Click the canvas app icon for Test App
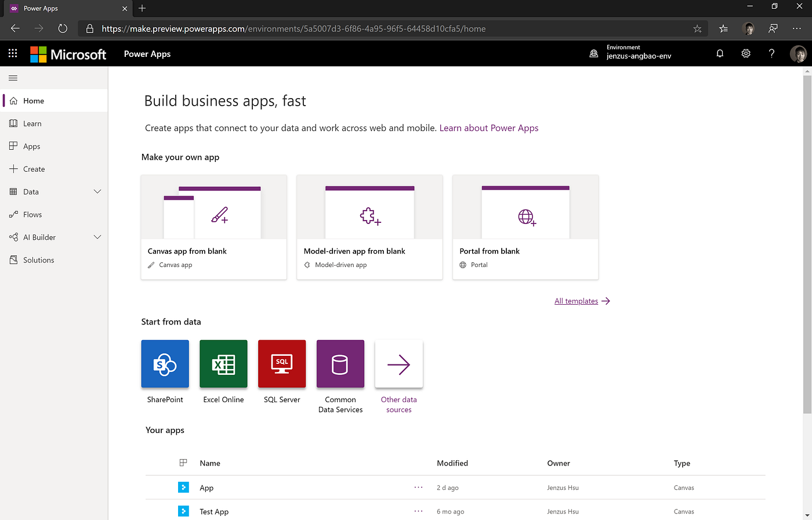Viewport: 812px width, 520px height. click(183, 511)
